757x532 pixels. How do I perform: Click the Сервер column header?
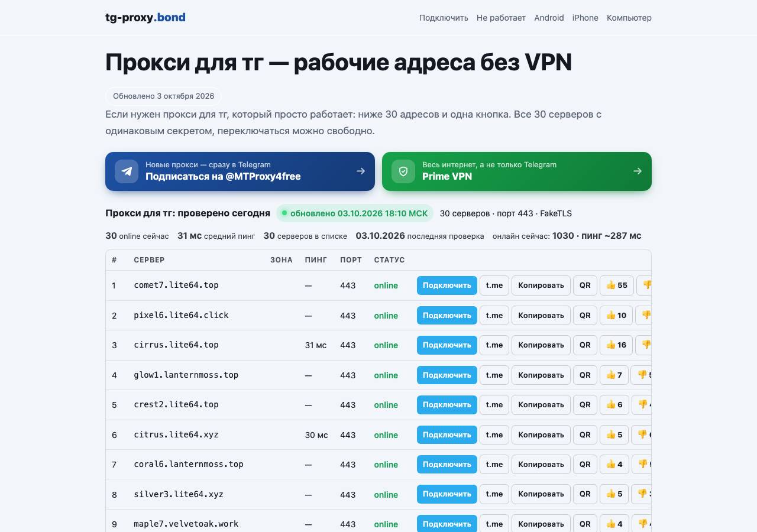click(150, 260)
